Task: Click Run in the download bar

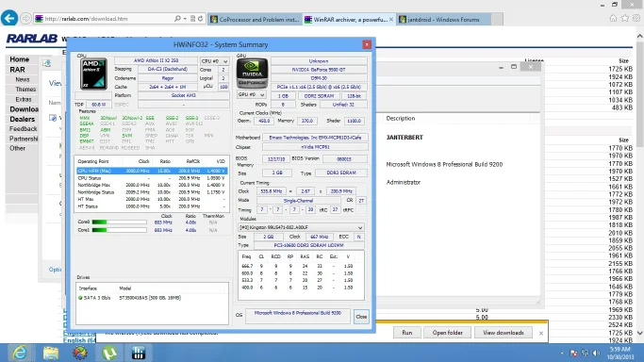Action: (x=407, y=333)
